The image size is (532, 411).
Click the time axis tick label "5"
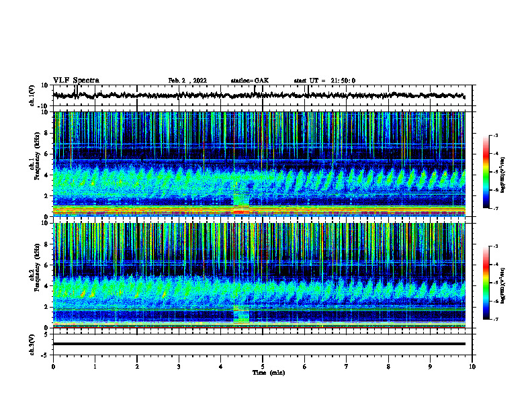(263, 367)
